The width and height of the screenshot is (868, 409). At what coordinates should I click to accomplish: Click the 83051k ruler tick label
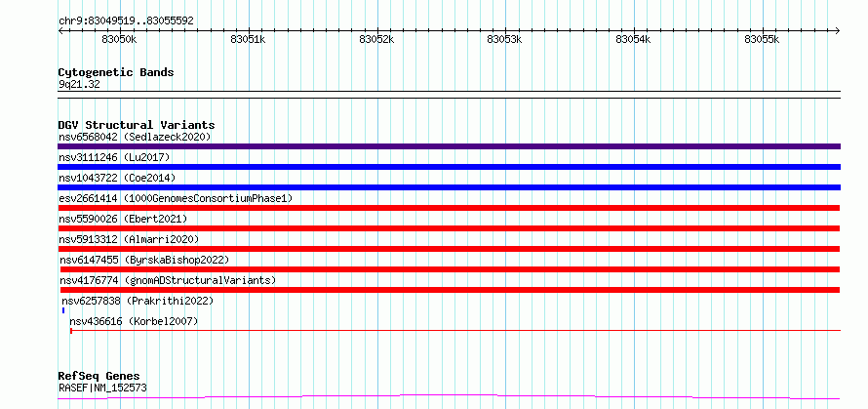(249, 40)
